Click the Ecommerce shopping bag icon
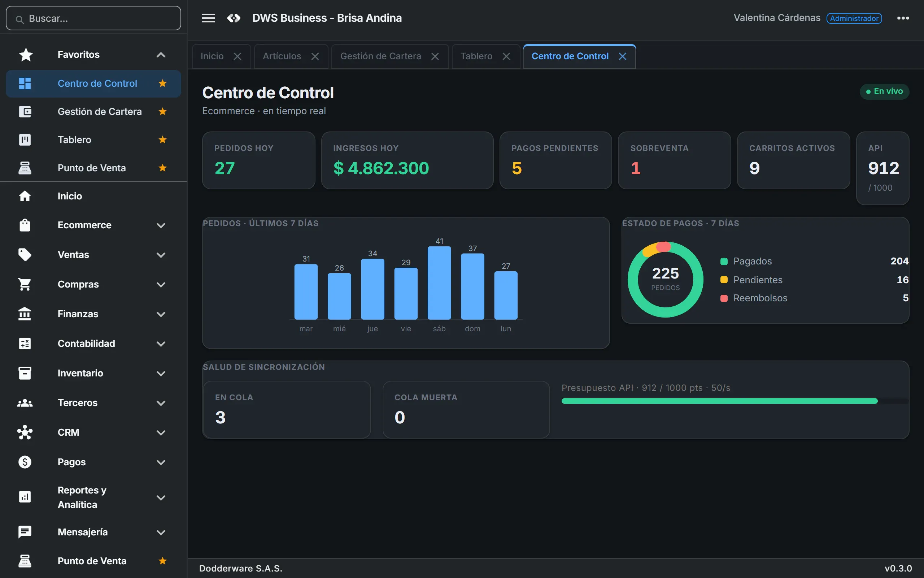This screenshot has height=578, width=924. point(25,225)
